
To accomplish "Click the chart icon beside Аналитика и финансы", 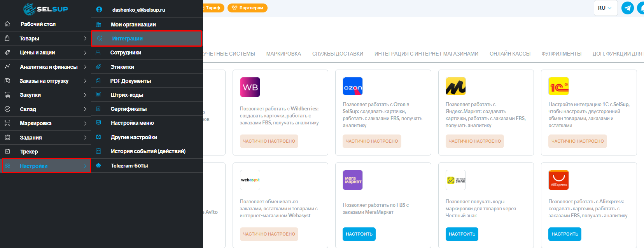I will pyautogui.click(x=7, y=67).
